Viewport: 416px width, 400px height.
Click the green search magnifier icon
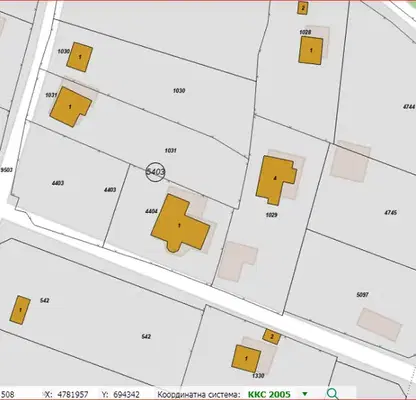point(332,394)
